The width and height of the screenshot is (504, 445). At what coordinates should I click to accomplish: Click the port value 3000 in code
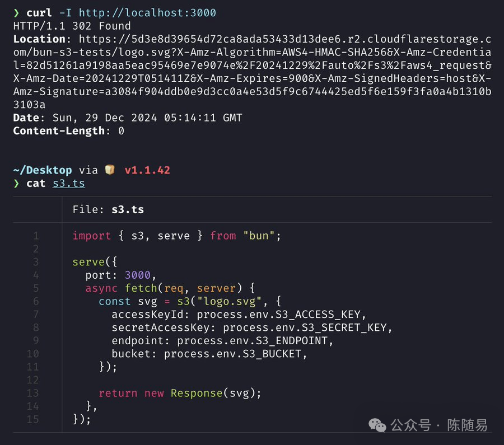(138, 275)
